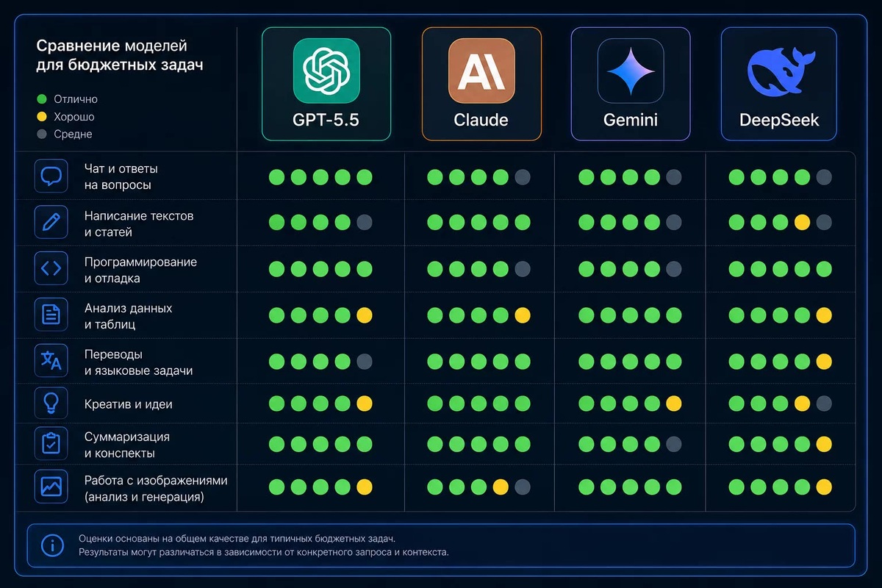Select the DeepSeek label
Viewport: 882px width, 588px height.
tap(778, 120)
